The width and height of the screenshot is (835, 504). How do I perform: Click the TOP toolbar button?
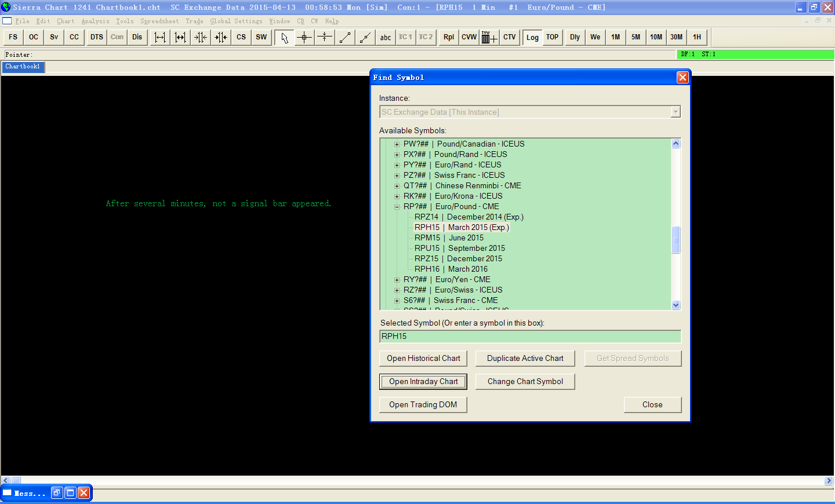[x=553, y=37]
